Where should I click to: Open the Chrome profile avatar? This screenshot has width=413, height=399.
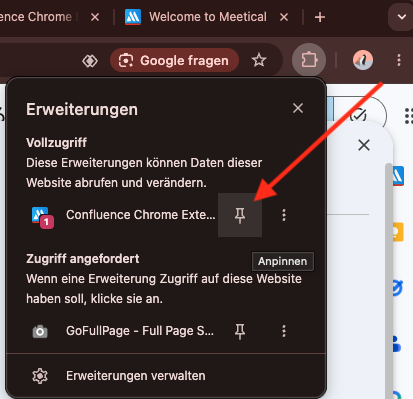[363, 60]
